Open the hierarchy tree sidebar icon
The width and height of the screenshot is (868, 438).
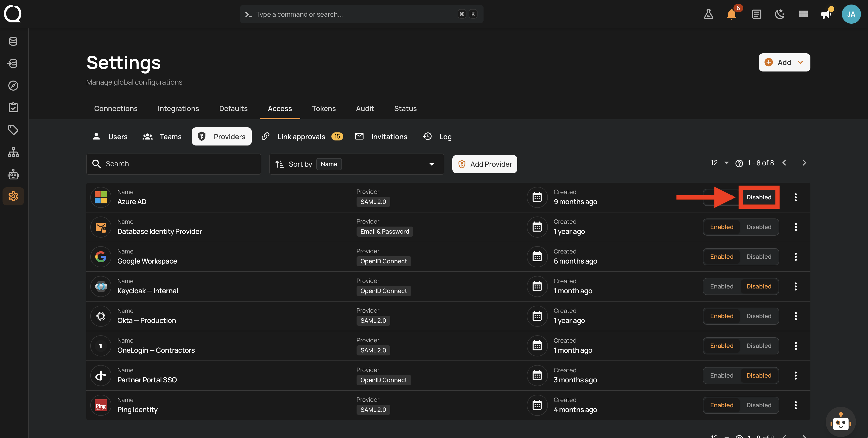click(13, 152)
